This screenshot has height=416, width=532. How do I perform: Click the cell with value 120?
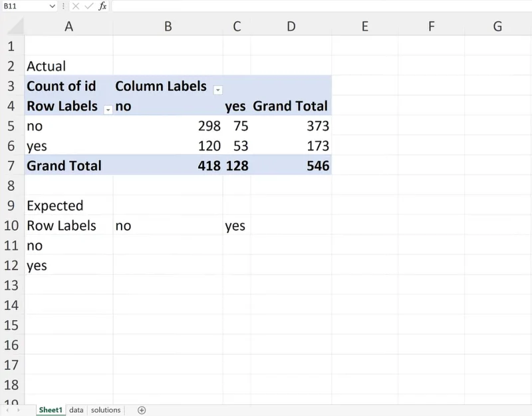pos(168,146)
